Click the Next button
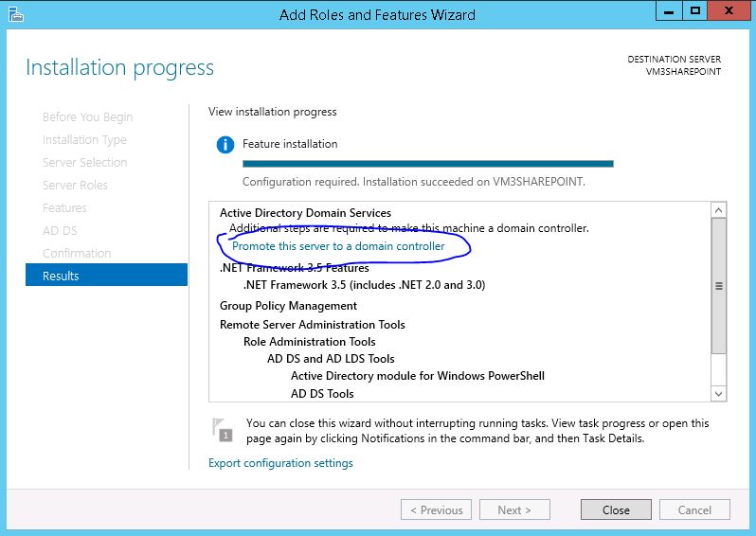 tap(514, 510)
